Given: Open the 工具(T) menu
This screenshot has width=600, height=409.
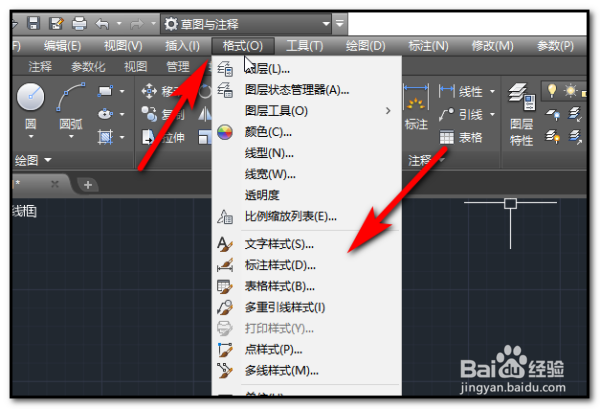Looking at the screenshot, I should point(305,46).
